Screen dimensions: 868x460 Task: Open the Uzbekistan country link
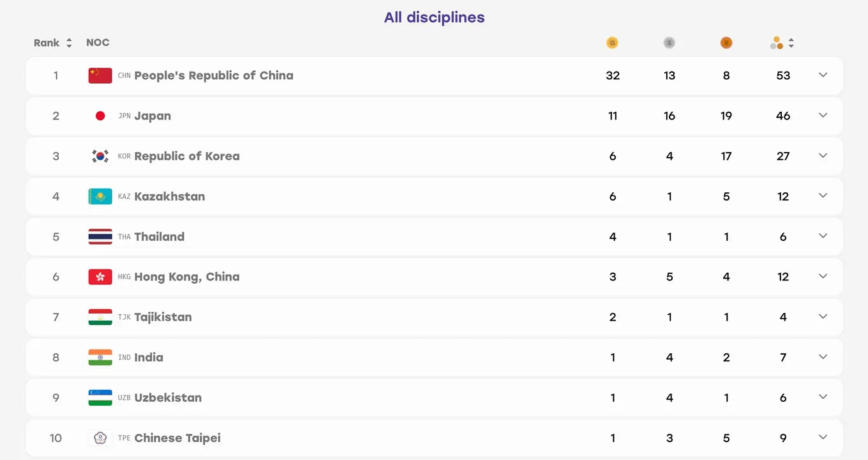(168, 397)
